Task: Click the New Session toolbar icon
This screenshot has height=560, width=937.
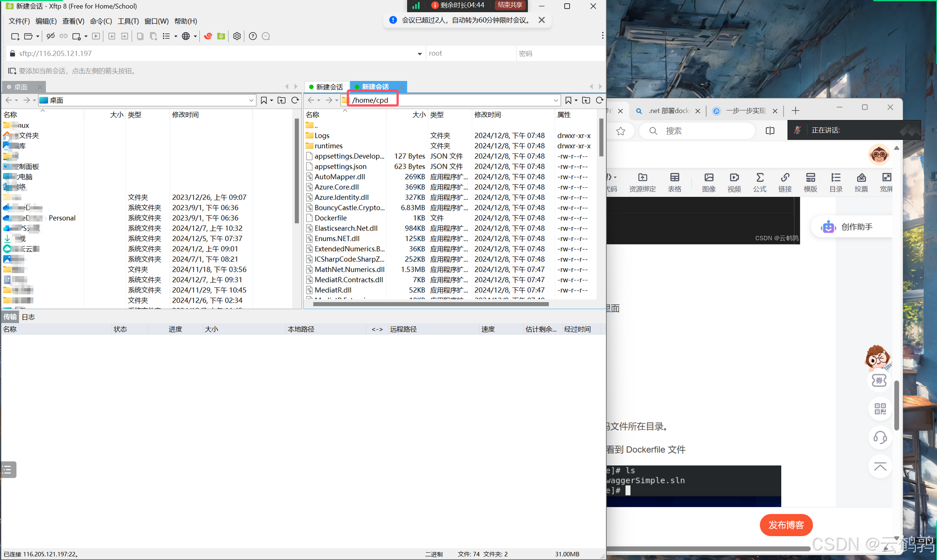Action: tap(15, 36)
